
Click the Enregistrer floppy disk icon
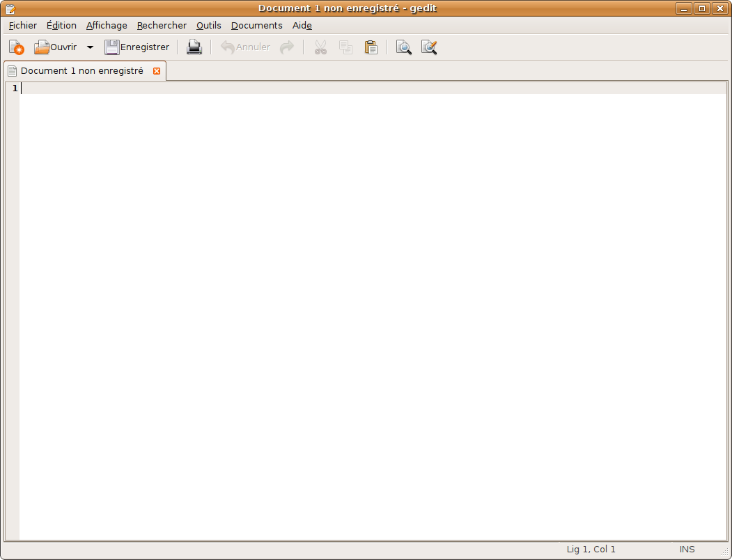click(112, 47)
